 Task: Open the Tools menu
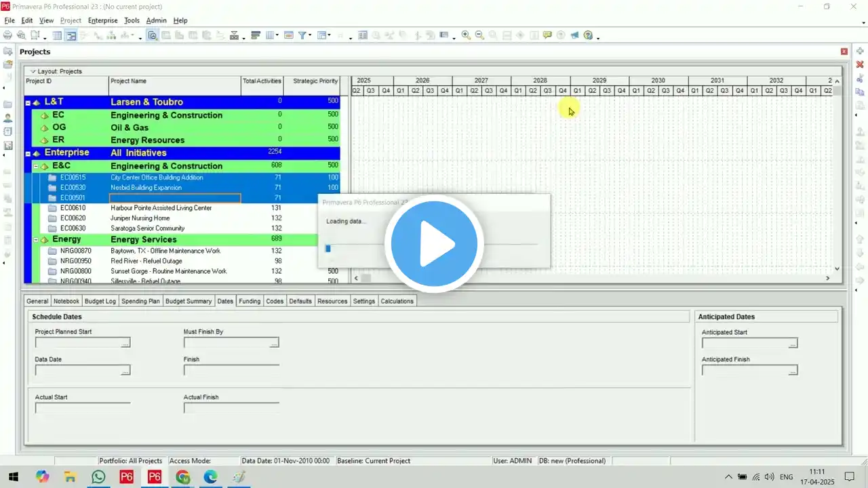[x=132, y=20]
